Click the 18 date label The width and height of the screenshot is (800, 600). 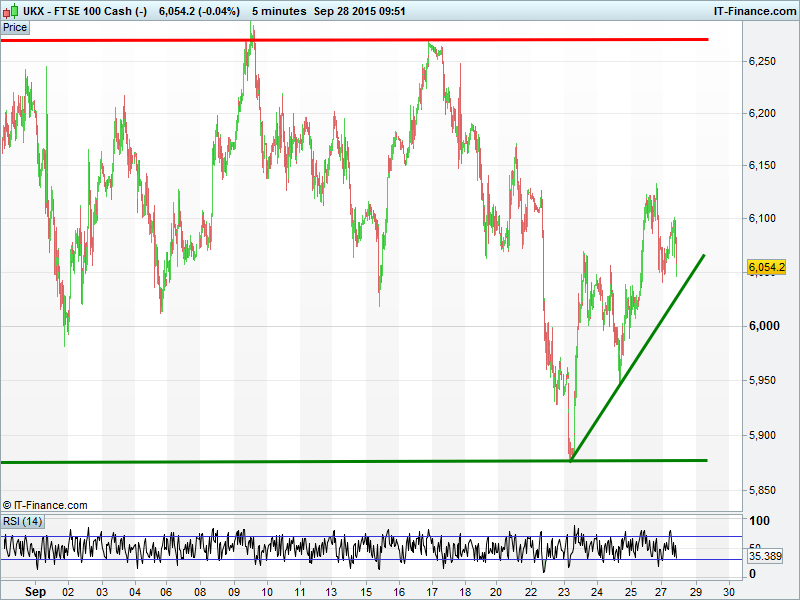[465, 592]
